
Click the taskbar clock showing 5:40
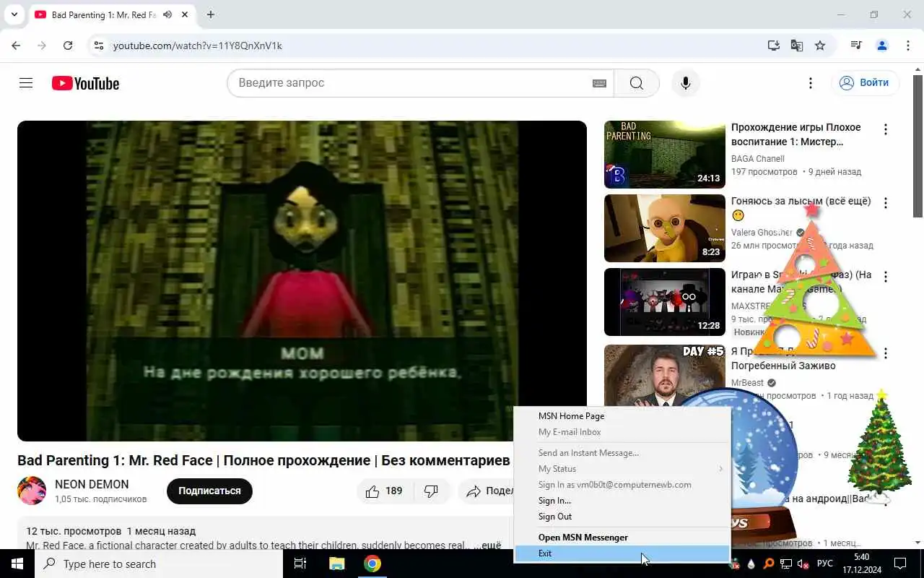[x=861, y=564]
